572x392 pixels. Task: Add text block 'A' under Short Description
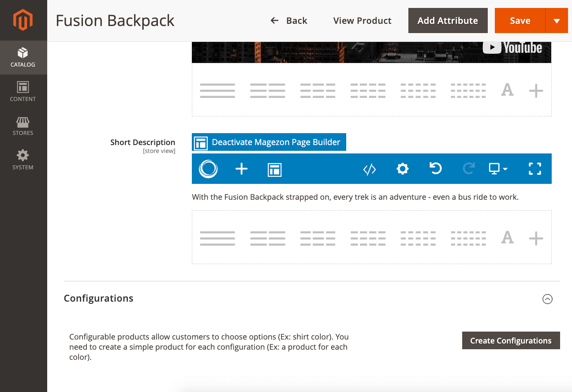(x=507, y=238)
